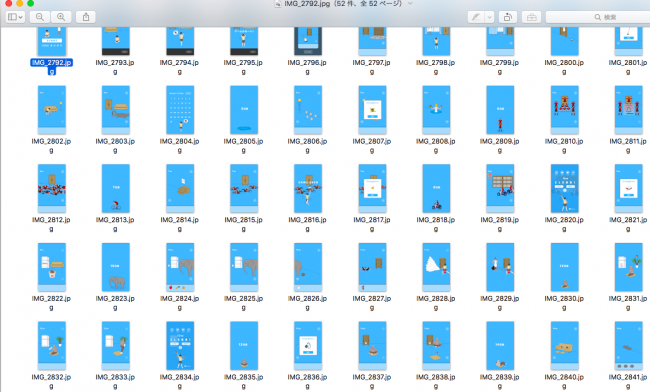Screen dimensions: 650x392
Task: Select elephant thumbnail IMG_2823.jpg
Action: tap(116, 267)
